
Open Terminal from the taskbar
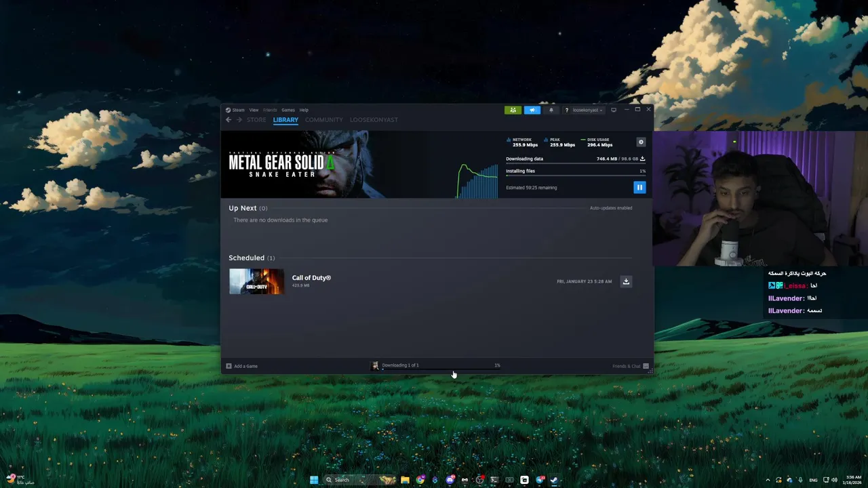[494, 480]
